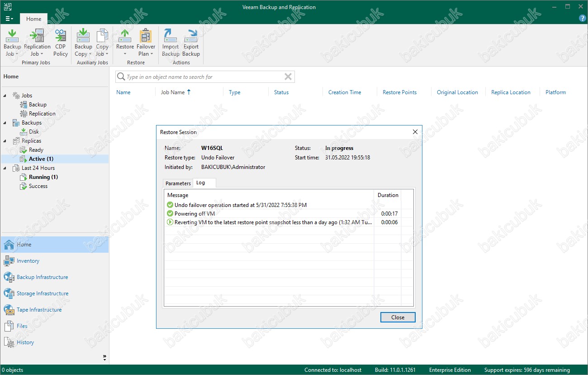The height and width of the screenshot is (375, 588).
Task: Select Active (1) under Replicas
Action: point(41,159)
